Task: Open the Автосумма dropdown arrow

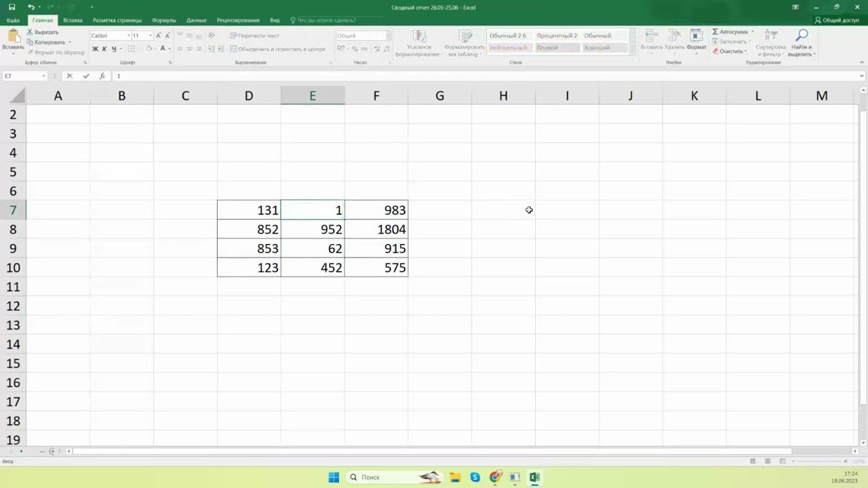Action: point(752,32)
